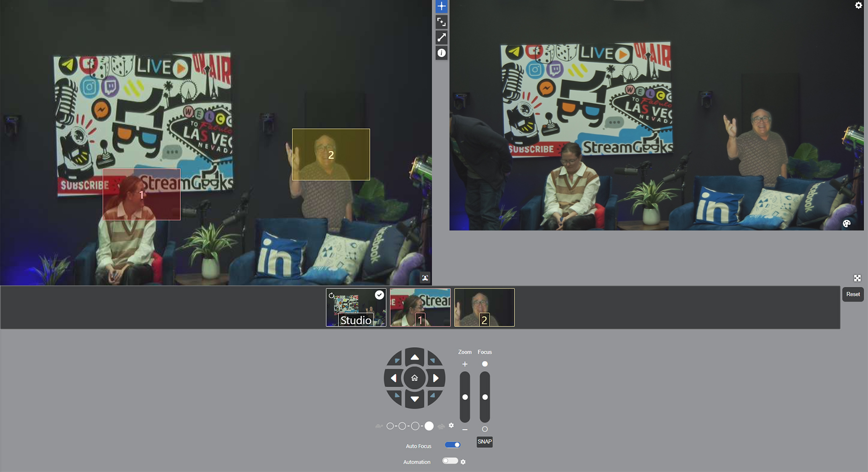This screenshot has width=868, height=472.
Task: Select preset thumbnail labeled 1
Action: tap(420, 308)
